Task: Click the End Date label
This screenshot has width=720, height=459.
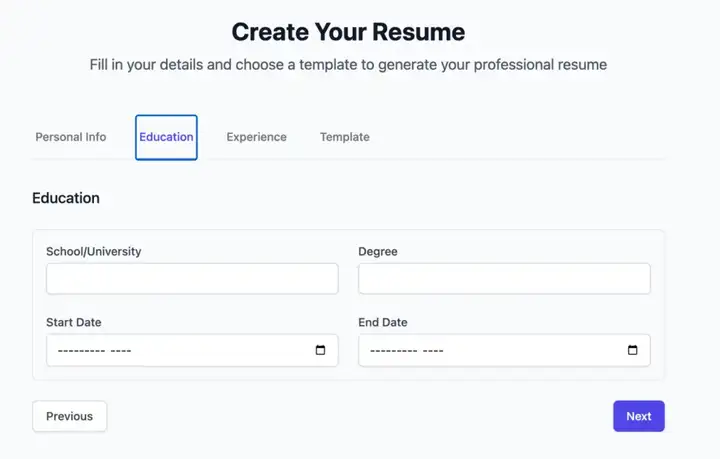Action: [x=383, y=322]
